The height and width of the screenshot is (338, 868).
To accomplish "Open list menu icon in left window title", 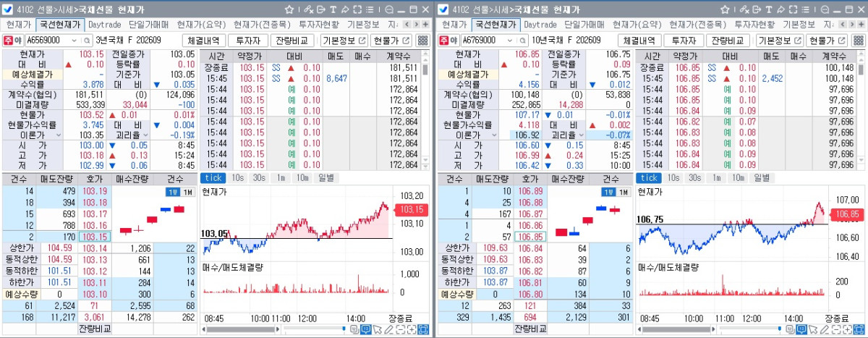I will pos(370,9).
